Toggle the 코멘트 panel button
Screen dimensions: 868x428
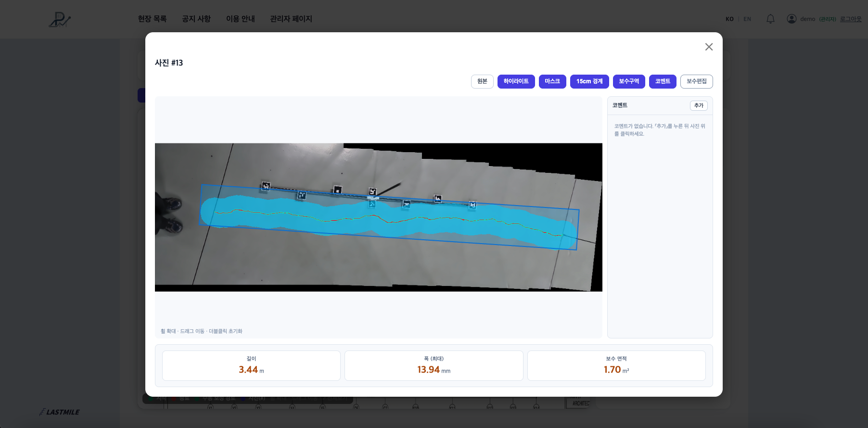coord(663,81)
